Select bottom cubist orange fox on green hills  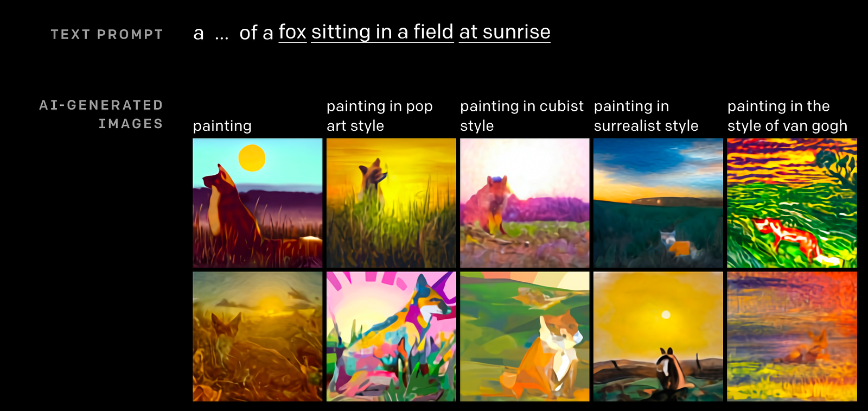[x=525, y=337]
